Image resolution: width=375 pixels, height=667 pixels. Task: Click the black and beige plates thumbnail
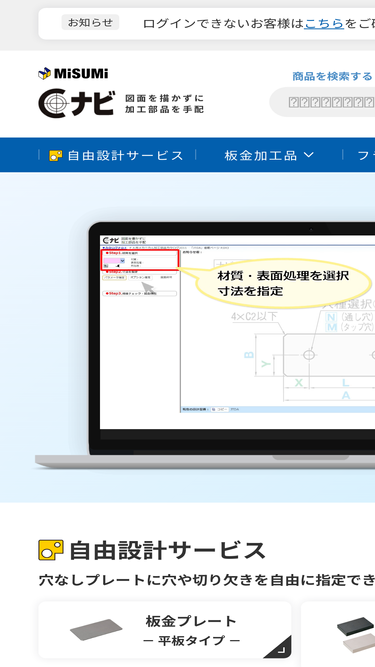click(356, 634)
